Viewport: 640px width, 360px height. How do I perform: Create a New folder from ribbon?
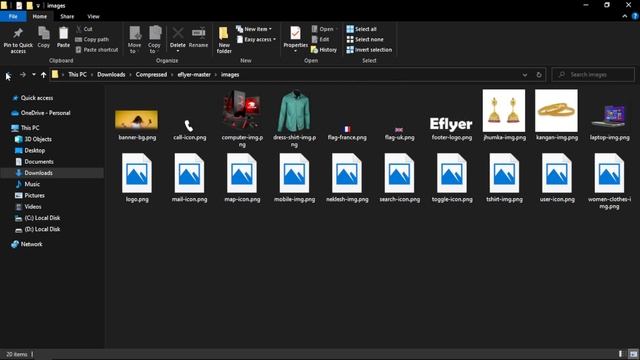[x=224, y=40]
